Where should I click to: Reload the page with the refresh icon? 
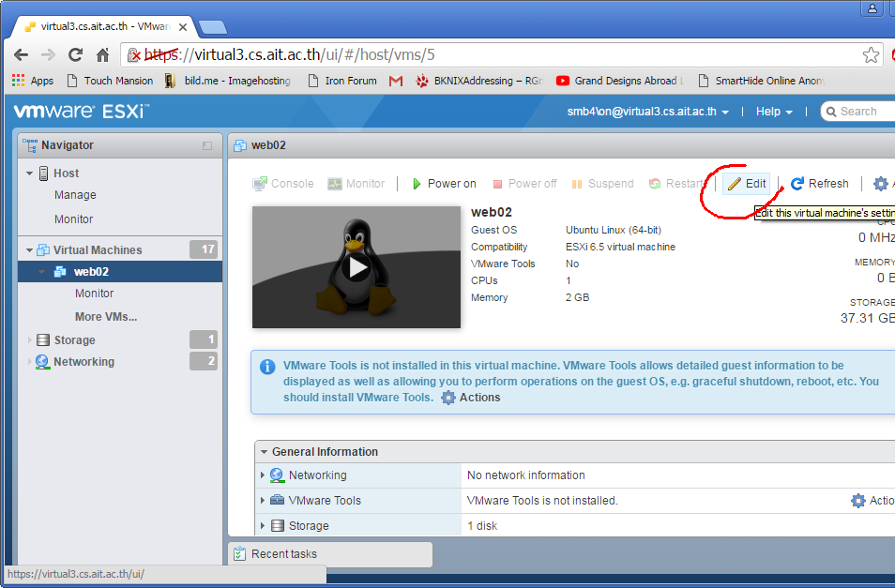[x=75, y=54]
